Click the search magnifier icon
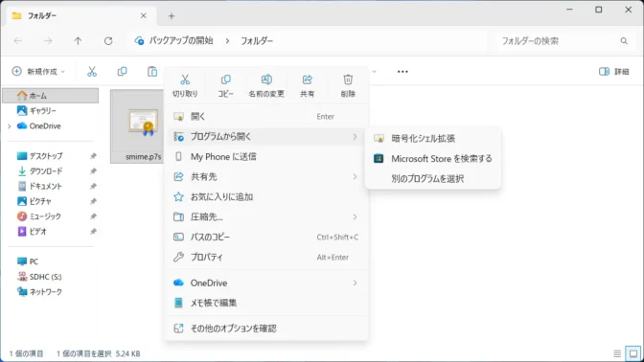 [x=624, y=41]
